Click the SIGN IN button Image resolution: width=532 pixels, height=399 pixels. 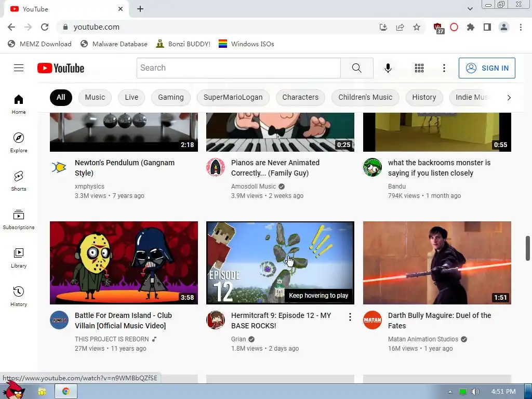tap(487, 68)
